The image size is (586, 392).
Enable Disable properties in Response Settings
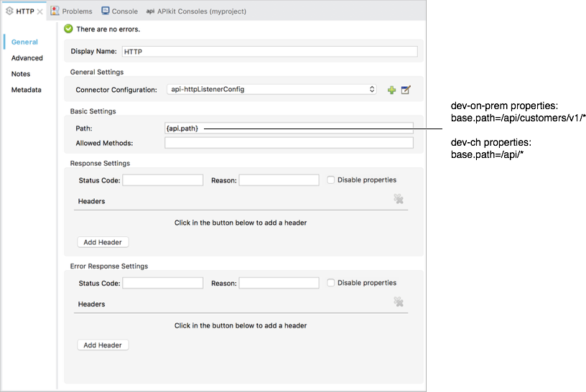tap(330, 180)
